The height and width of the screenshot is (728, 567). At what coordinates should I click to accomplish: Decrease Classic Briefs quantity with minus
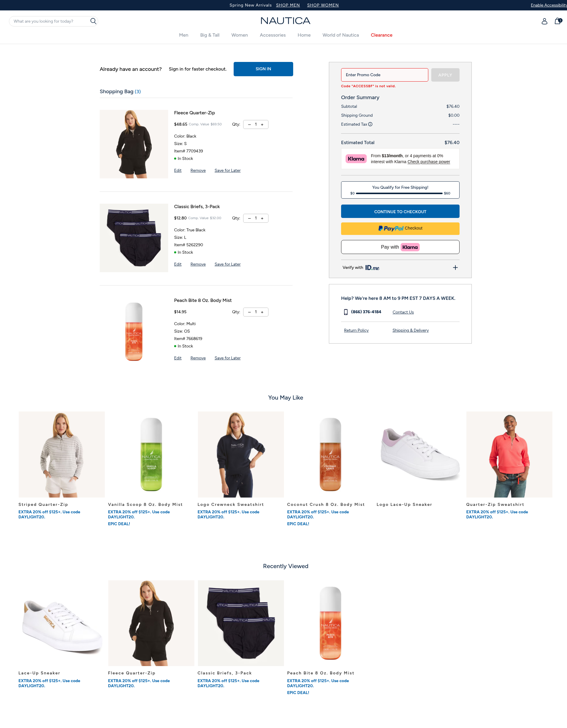249,218
